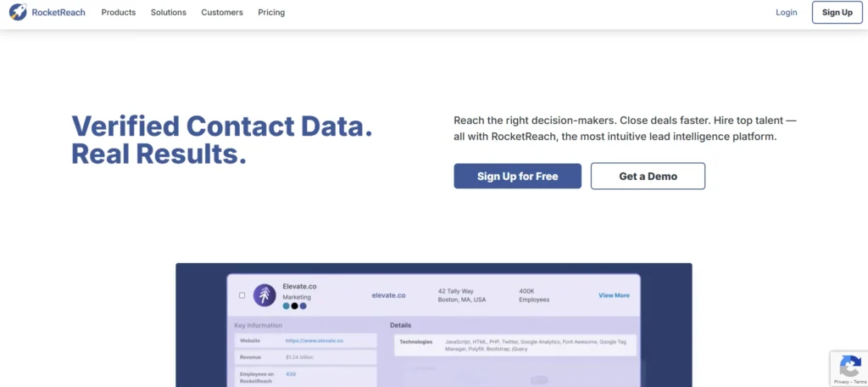Screen dimensions: 868x387
Task: Open the https://www.elevate.co website link
Action: pos(314,340)
